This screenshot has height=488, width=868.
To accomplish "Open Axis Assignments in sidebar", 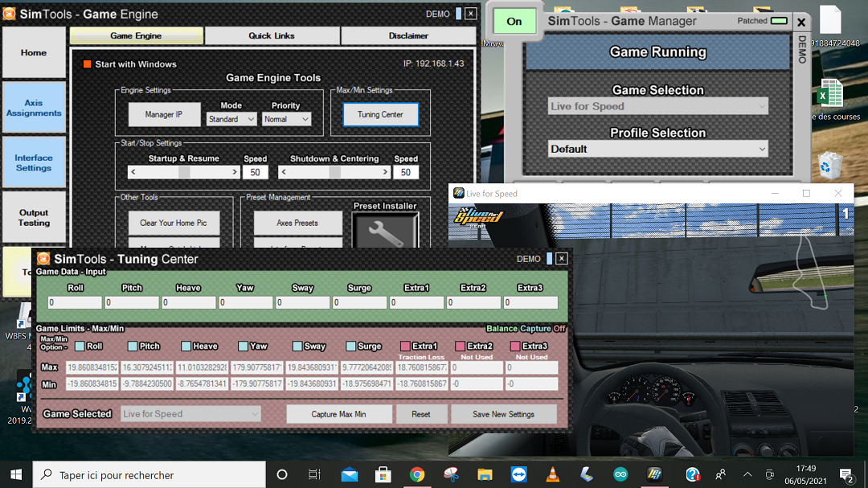I will [x=34, y=108].
